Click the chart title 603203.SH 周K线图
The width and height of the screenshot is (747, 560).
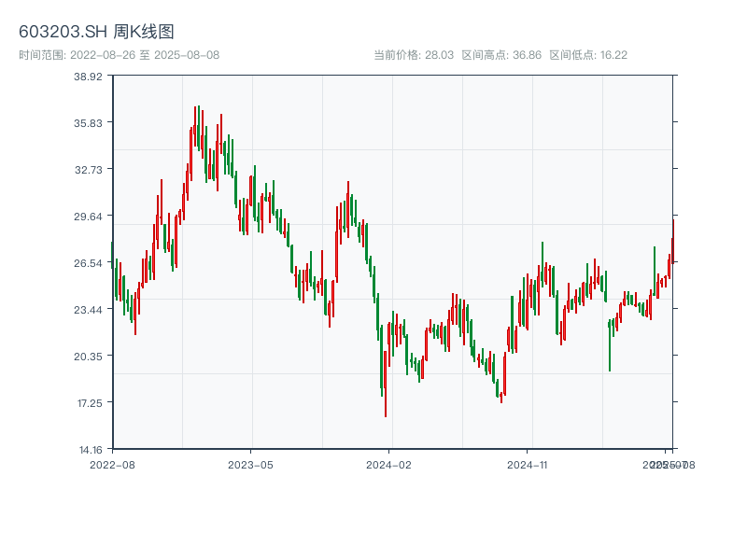[x=96, y=33]
